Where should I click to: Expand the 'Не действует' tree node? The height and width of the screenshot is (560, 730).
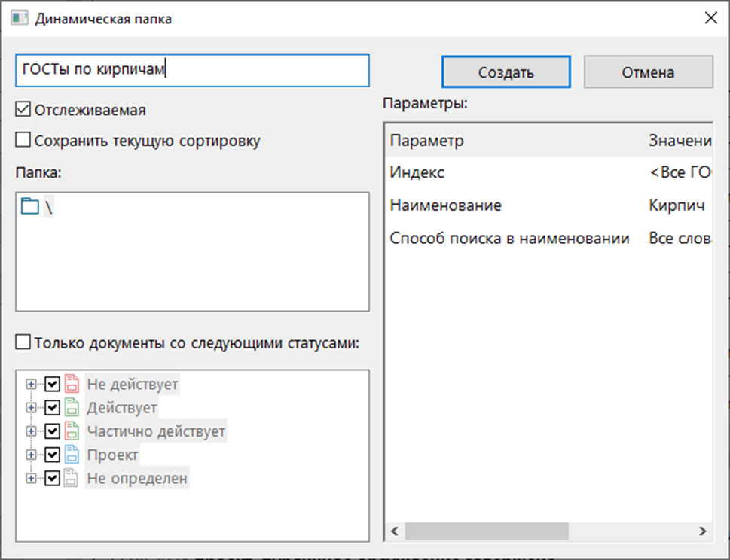(x=31, y=384)
